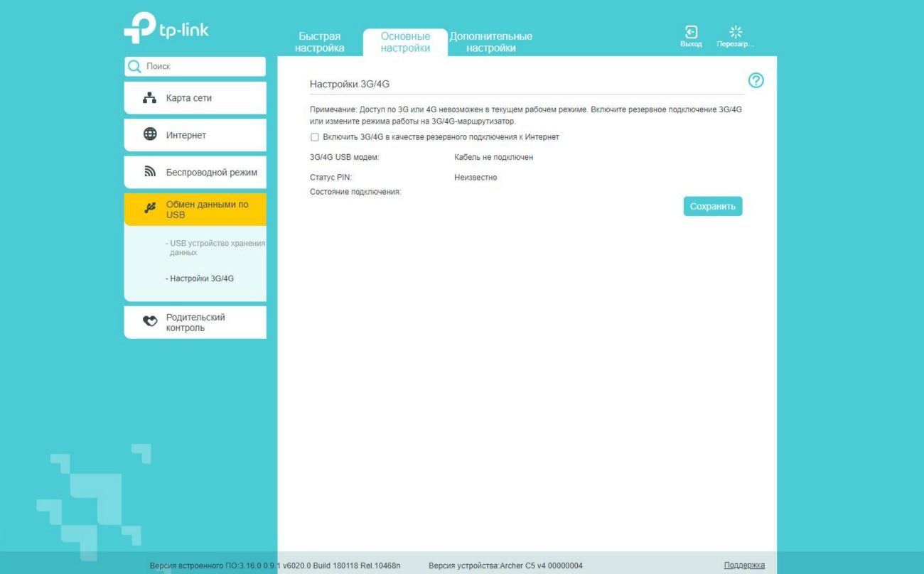Open the Поддержка link
This screenshot has height=574, width=924.
pos(743,565)
